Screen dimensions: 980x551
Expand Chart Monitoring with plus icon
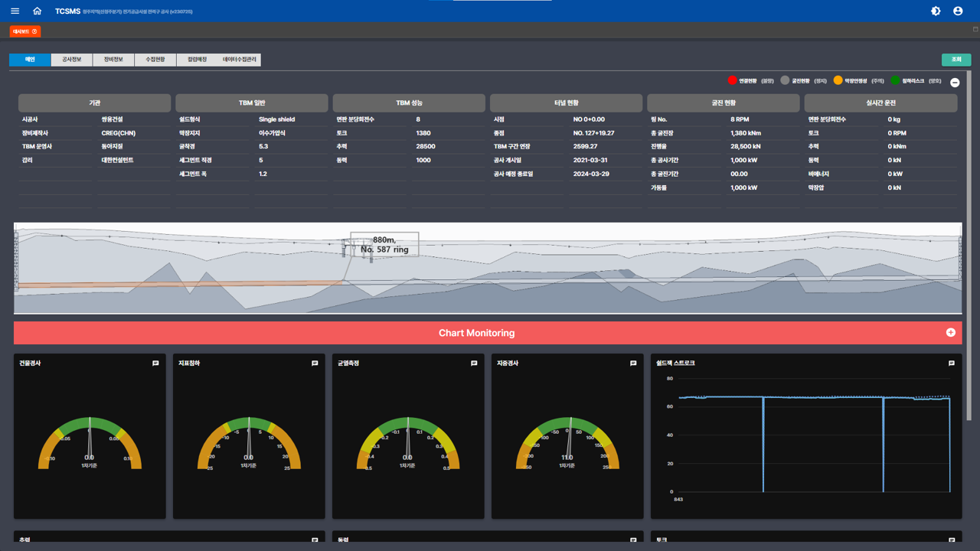(950, 333)
